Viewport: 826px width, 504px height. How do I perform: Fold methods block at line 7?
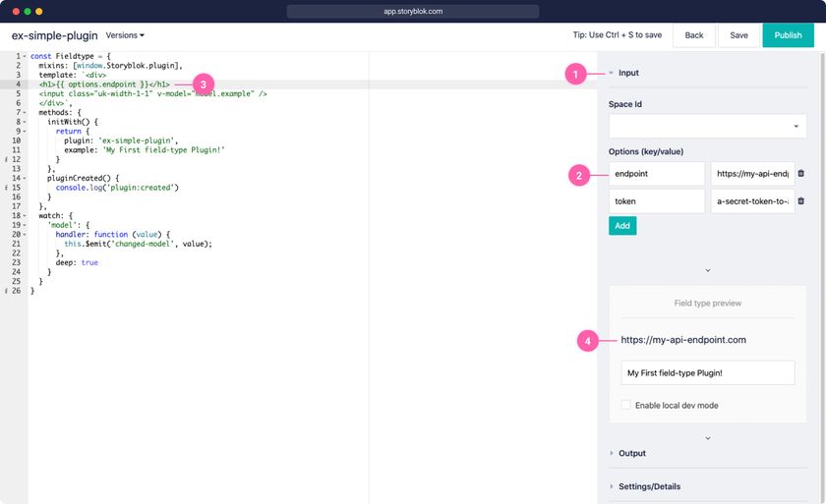[25, 113]
